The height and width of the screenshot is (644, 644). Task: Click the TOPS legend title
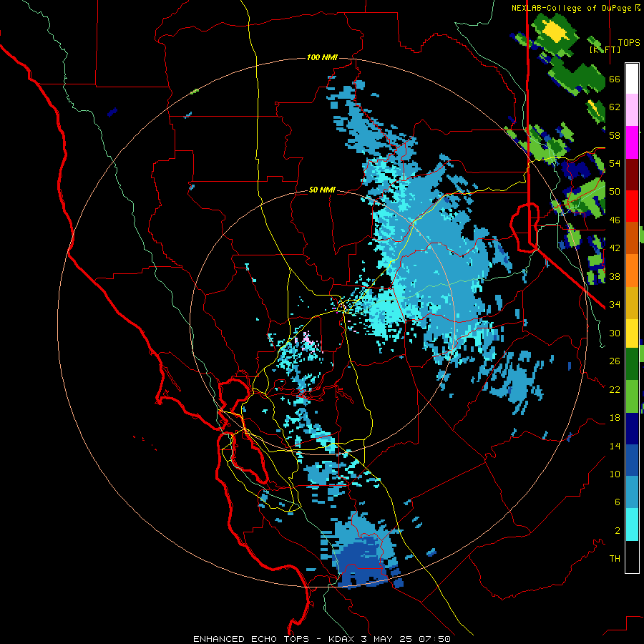[x=628, y=42]
